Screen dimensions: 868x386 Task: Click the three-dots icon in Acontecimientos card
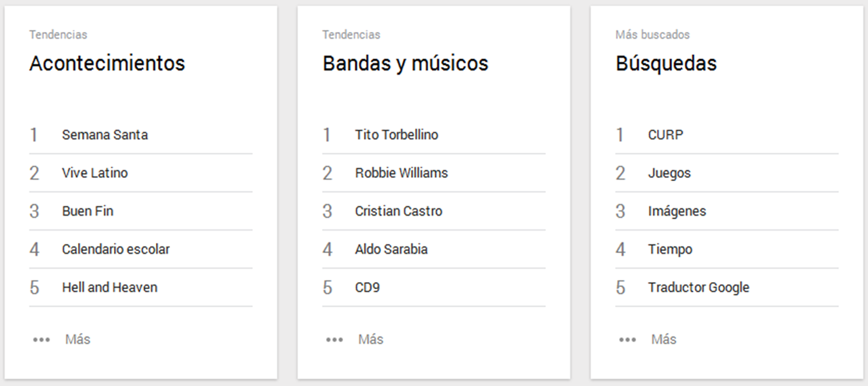point(41,340)
